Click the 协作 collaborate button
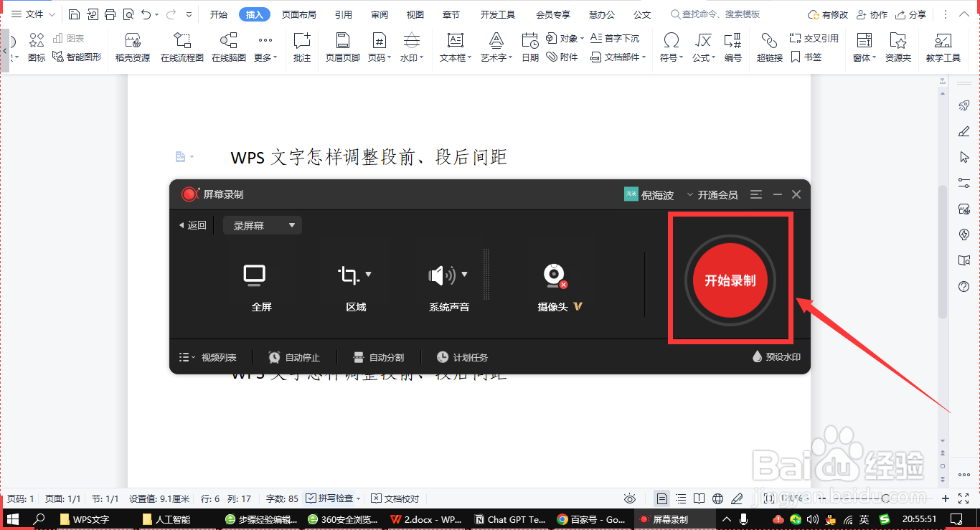Image resolution: width=980 pixels, height=530 pixels. click(x=872, y=14)
